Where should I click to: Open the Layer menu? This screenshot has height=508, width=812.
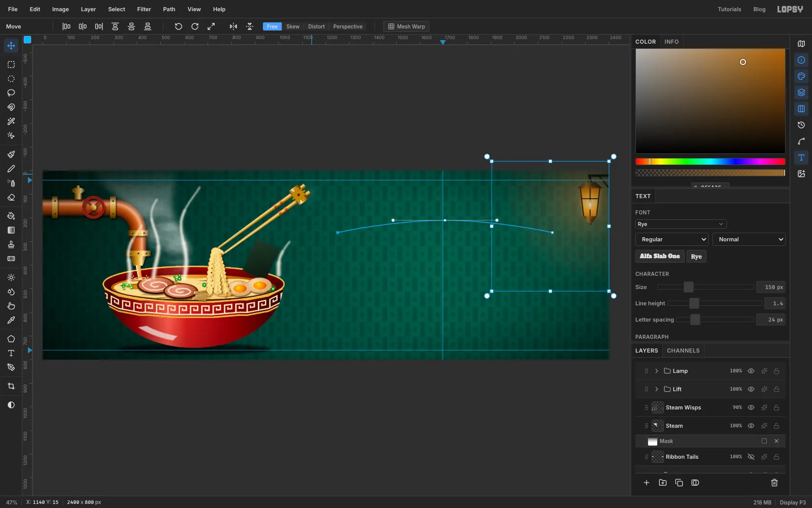coord(88,9)
